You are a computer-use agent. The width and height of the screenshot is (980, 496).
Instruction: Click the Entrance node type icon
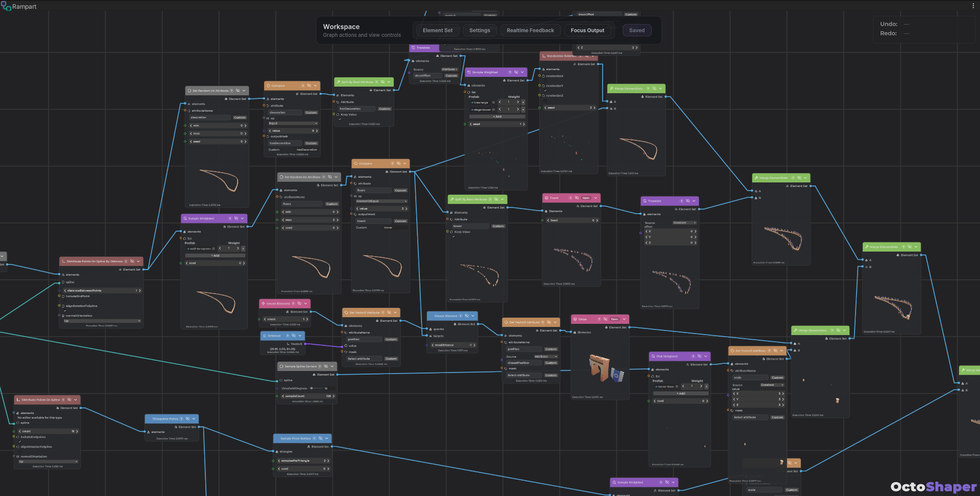(265, 336)
